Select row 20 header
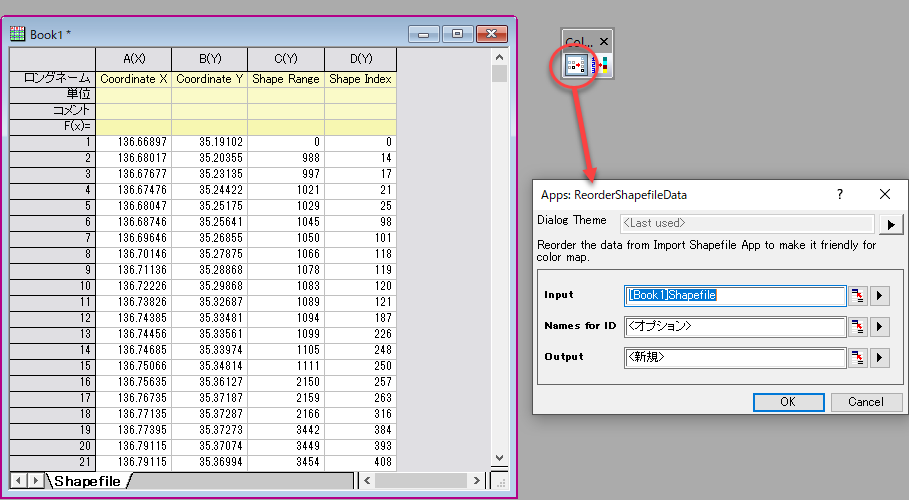The image size is (909, 500). pyautogui.click(x=53, y=446)
